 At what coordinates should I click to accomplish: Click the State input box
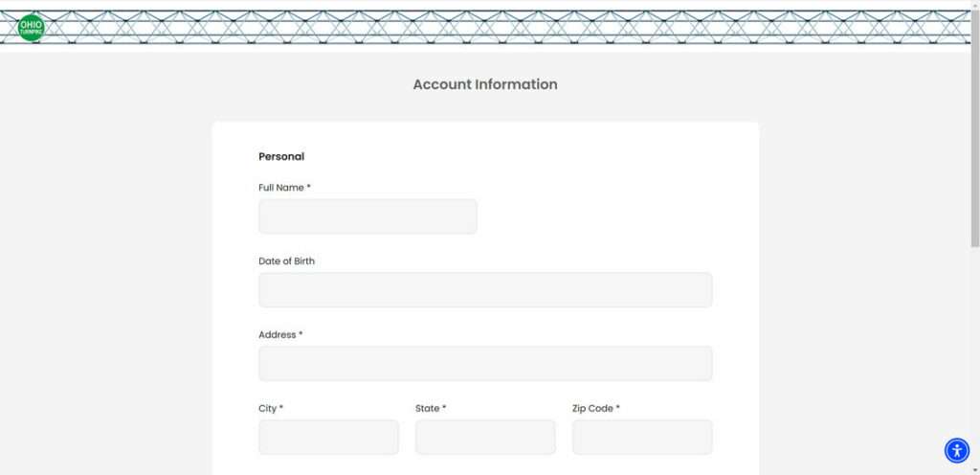point(485,437)
